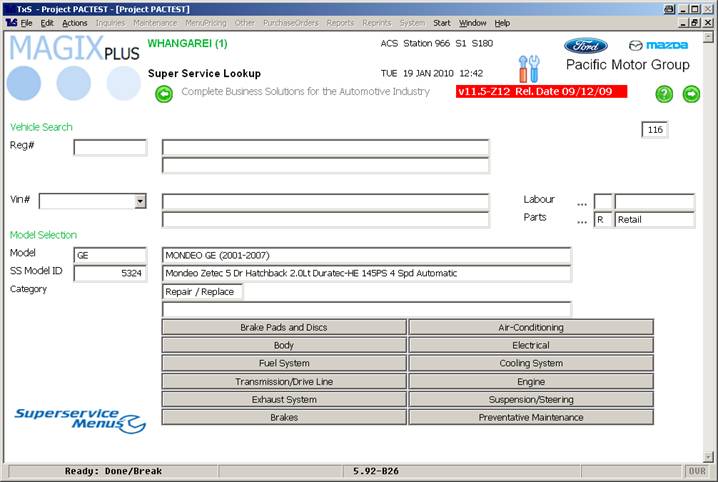Screen dimensions: 718x482
Task: Click the Parts code field containing R
Action: coord(602,220)
